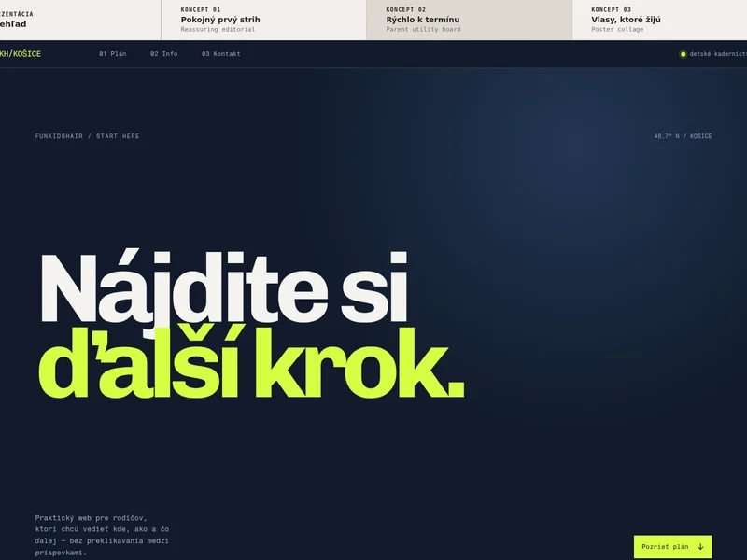Click the FKH/KOŠICE logo link
The image size is (747, 560).
(20, 54)
